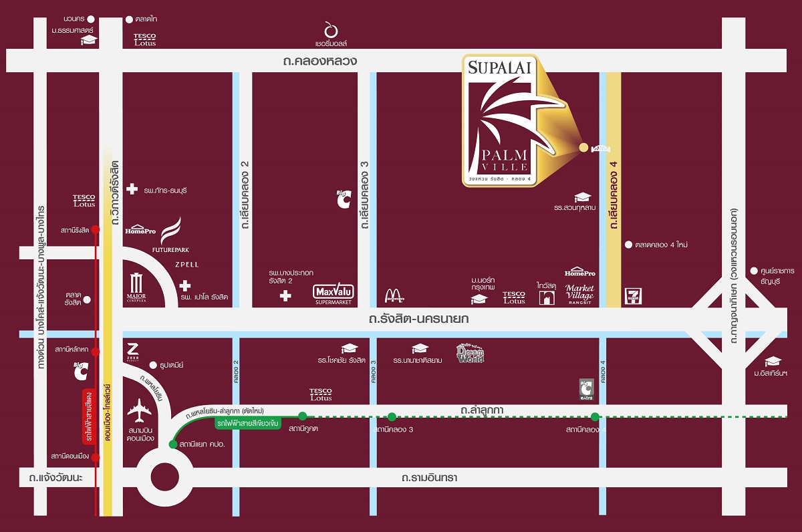
Task: Select the สถานีรังสิต red station dot
Action: tap(96, 229)
